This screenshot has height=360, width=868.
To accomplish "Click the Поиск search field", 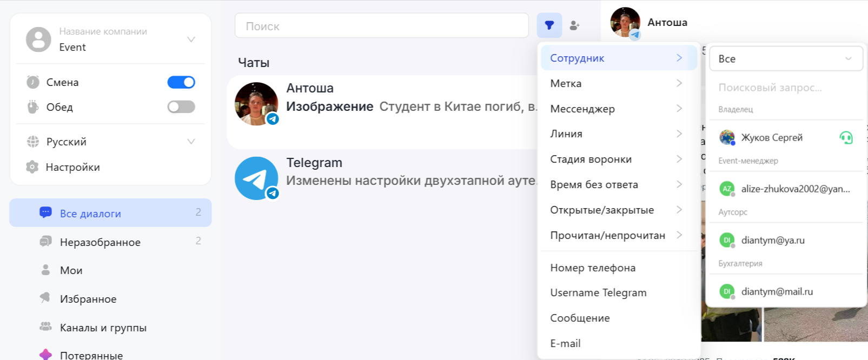I will (381, 26).
